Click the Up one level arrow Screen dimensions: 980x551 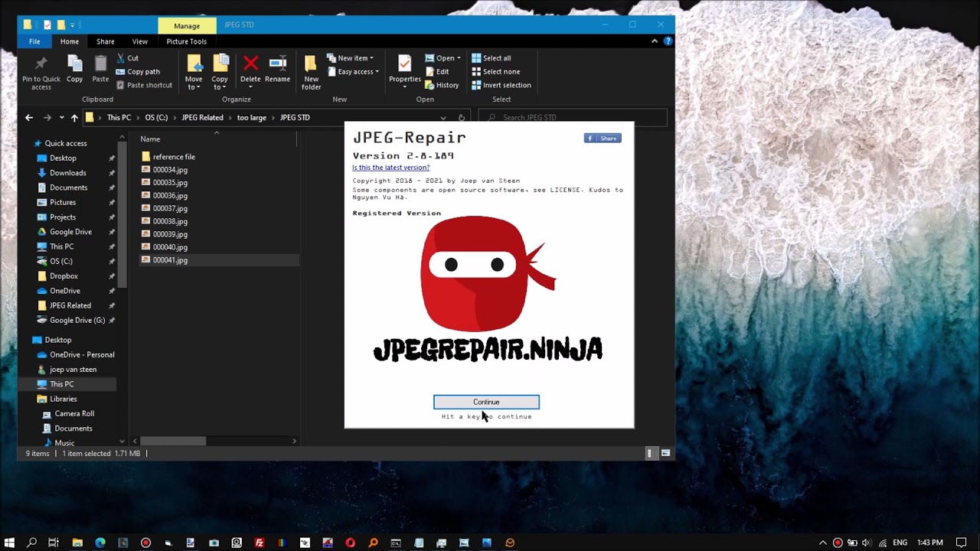click(x=74, y=118)
